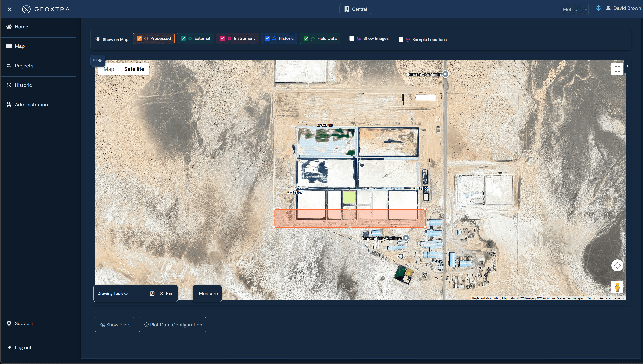Check Sample Locations to display them
Image resolution: width=643 pixels, height=364 pixels.
401,39
